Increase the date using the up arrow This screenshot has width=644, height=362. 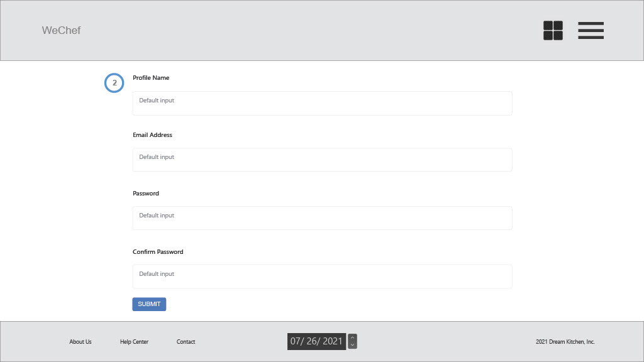click(352, 337)
